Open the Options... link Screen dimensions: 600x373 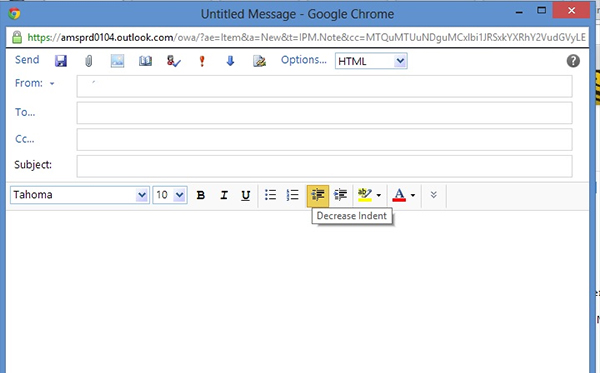tap(304, 60)
